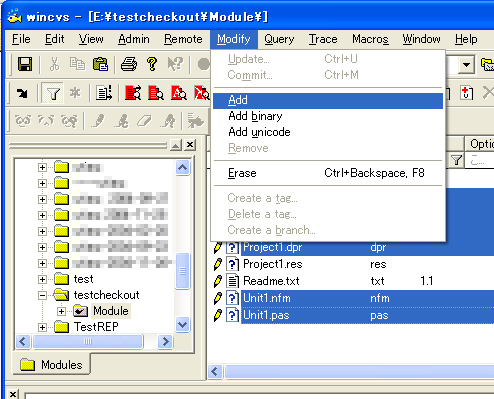Screen dimensions: 494x399
Task: Click the first glasses watch icon
Action: [23, 121]
